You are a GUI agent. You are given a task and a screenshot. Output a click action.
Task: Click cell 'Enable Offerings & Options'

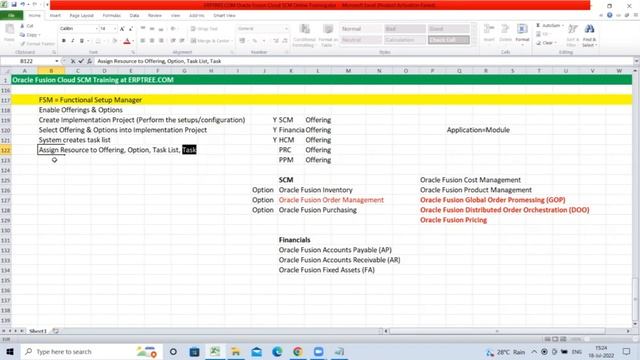pos(80,110)
